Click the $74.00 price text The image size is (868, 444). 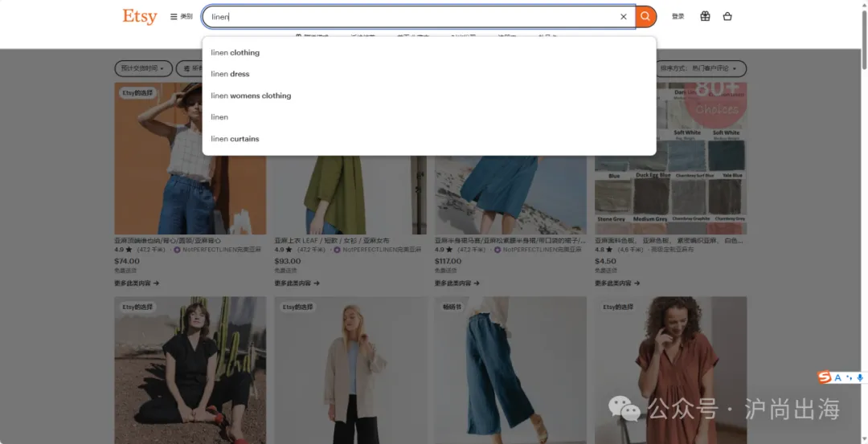(127, 261)
